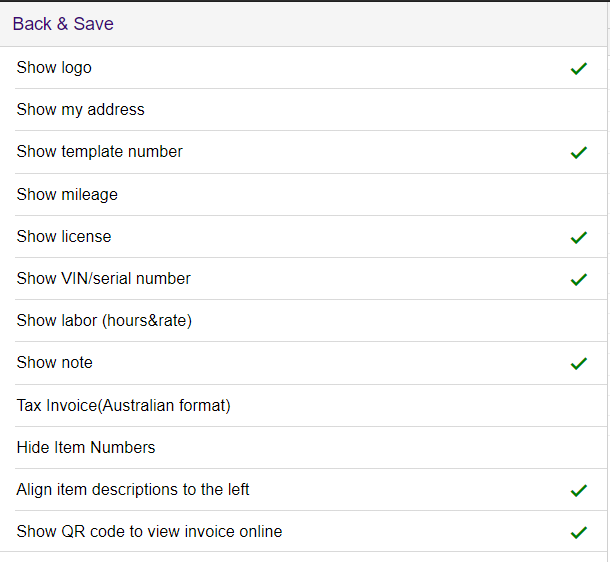Select Tax Invoice(Australian format) option
This screenshot has height=562, width=610.
(123, 406)
